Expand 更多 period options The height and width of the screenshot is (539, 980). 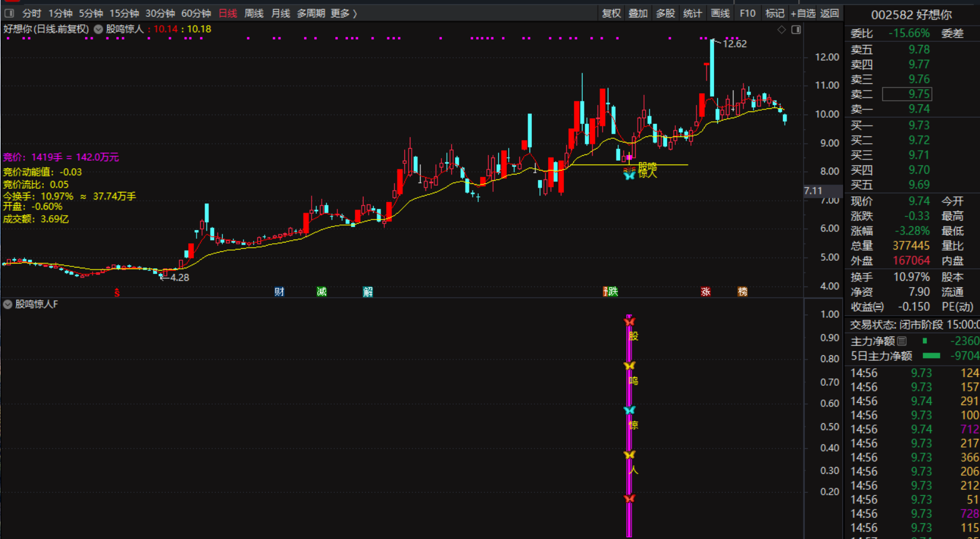point(344,13)
